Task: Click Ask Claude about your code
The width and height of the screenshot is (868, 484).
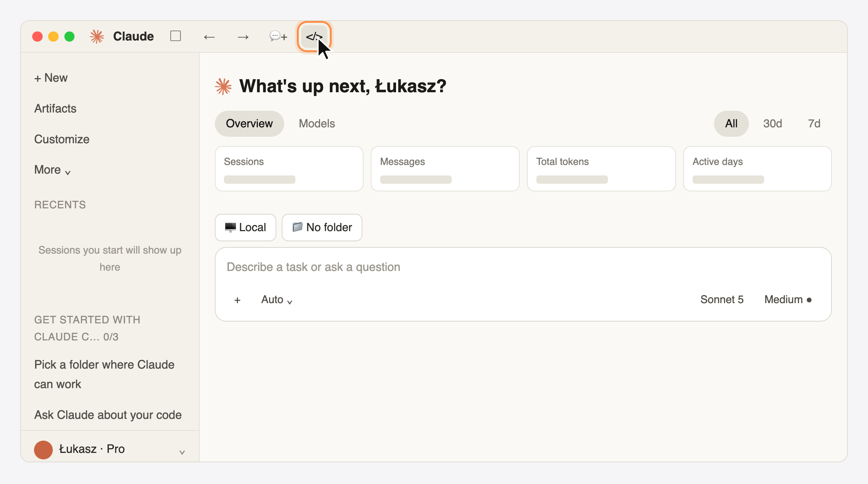Action: coord(108,415)
